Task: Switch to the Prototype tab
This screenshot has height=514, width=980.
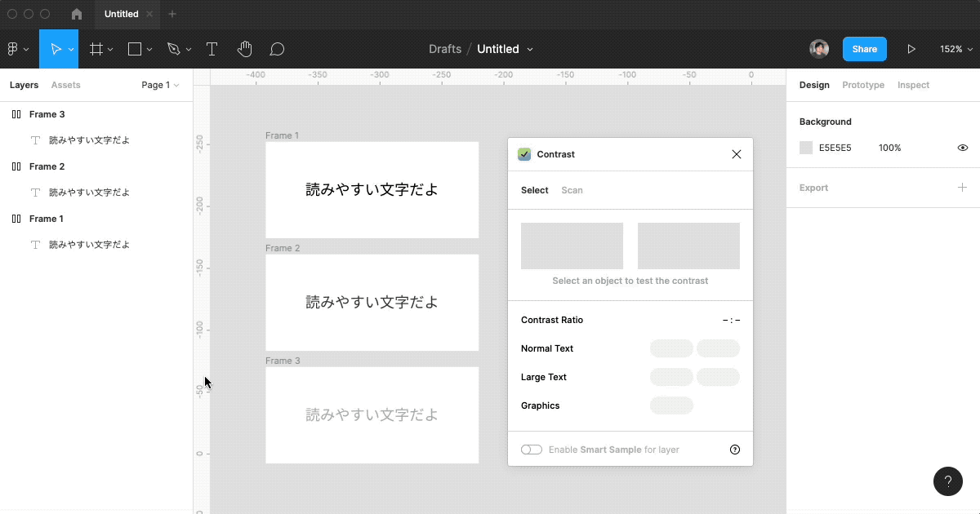Action: click(863, 85)
